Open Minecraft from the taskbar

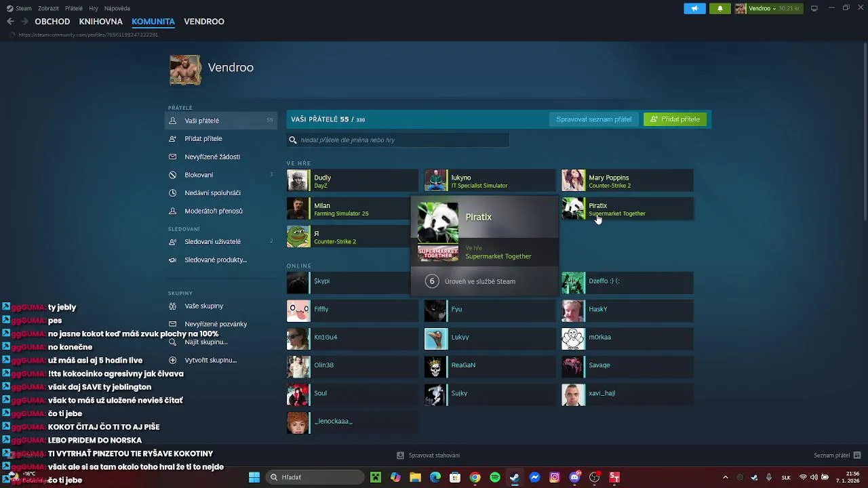click(376, 477)
